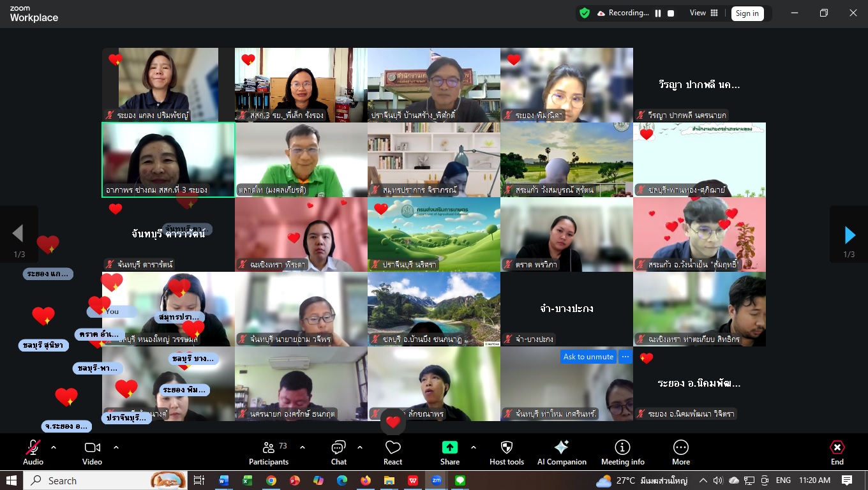Show Meeting info details

pyautogui.click(x=622, y=452)
